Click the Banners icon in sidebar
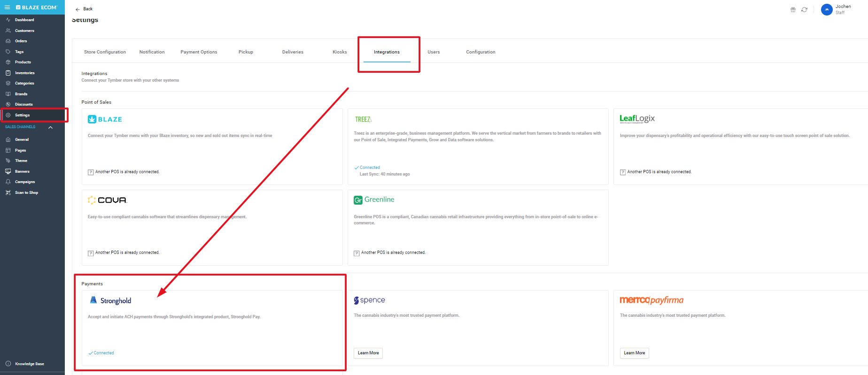The image size is (868, 375). click(8, 171)
